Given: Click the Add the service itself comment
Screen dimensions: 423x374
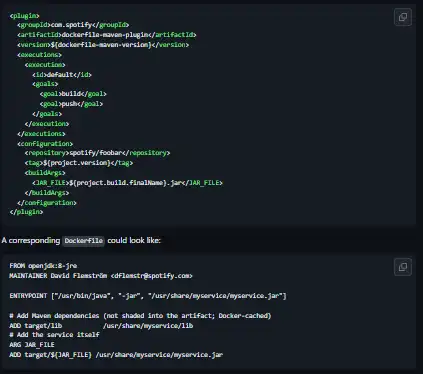Looking at the screenshot, I should pos(54,335).
